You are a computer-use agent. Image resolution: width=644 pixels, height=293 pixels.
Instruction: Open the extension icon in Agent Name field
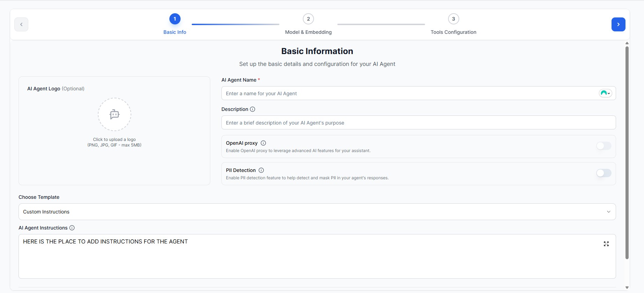click(605, 93)
